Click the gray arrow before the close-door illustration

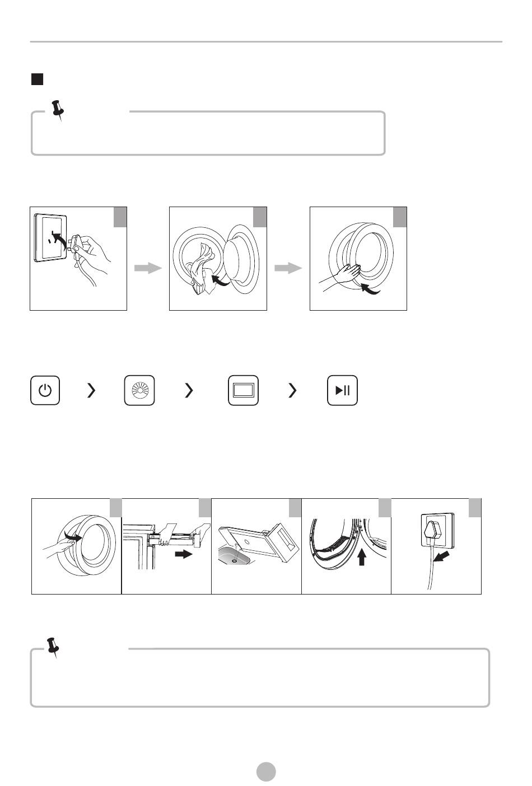click(x=288, y=269)
